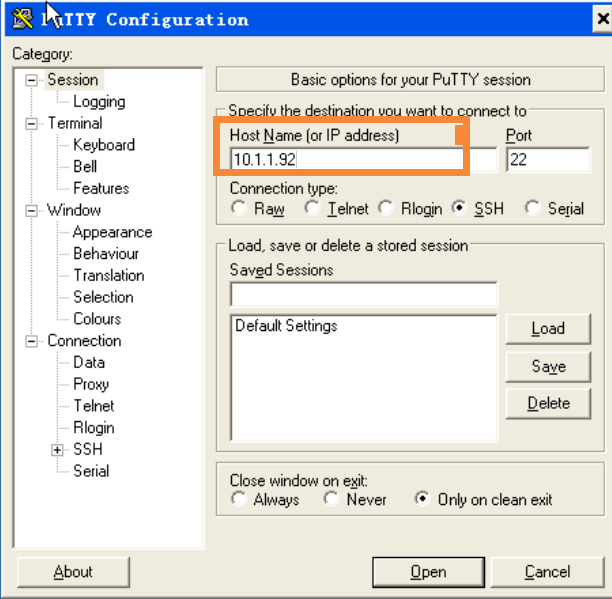The height and width of the screenshot is (599, 612).
Task: Expand the SSH tree node
Action: coord(57,450)
